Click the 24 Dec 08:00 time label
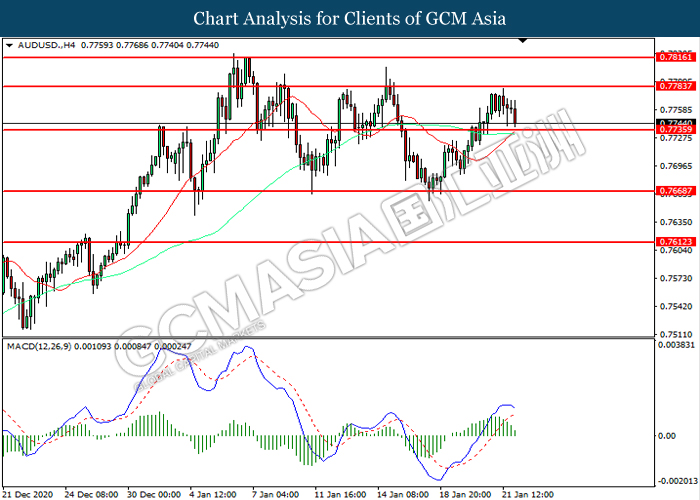700x500 pixels. pyautogui.click(x=92, y=495)
